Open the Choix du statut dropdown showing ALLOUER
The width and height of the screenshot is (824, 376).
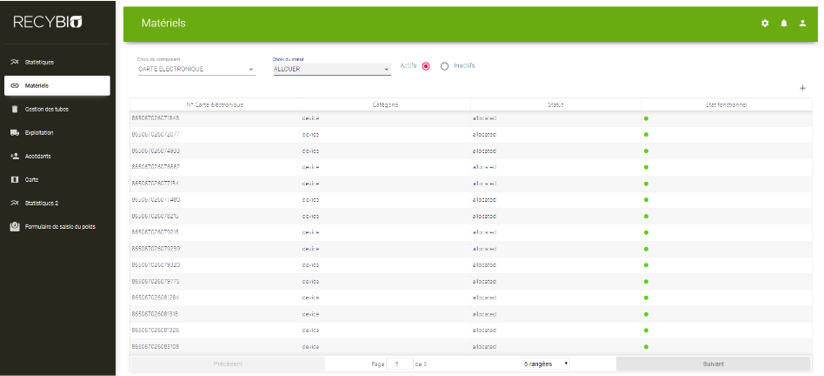point(332,69)
